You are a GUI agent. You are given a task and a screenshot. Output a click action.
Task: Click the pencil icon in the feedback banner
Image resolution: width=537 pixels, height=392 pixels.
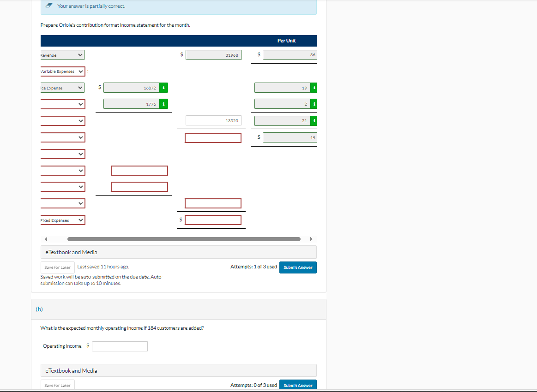pyautogui.click(x=50, y=6)
